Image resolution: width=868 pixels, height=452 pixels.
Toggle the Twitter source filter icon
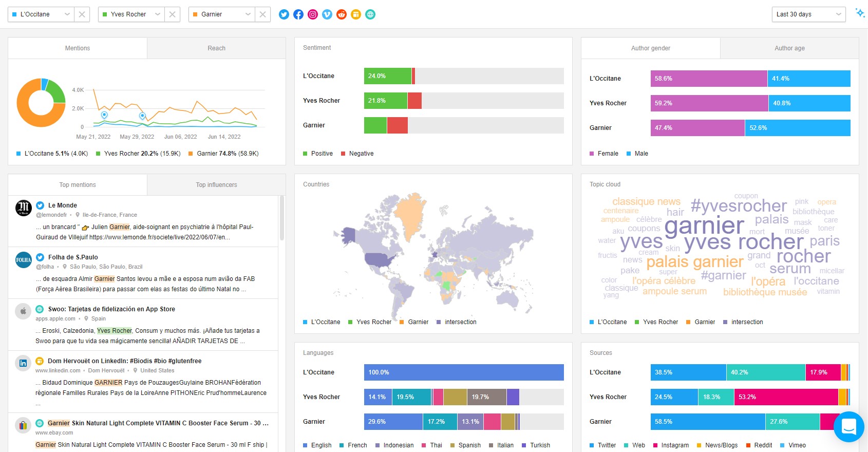pos(284,14)
